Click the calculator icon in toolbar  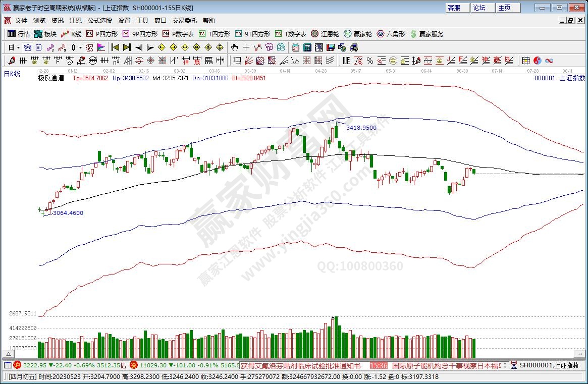click(x=307, y=47)
